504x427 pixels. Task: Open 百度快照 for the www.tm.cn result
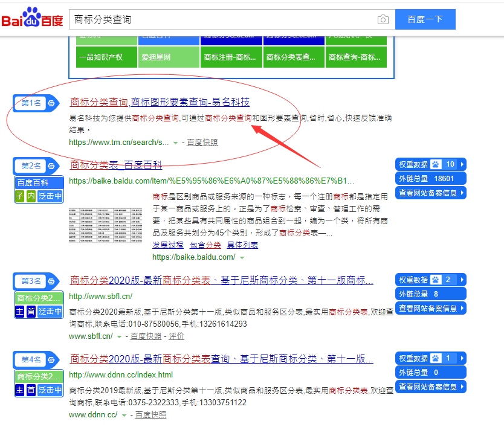202,143
